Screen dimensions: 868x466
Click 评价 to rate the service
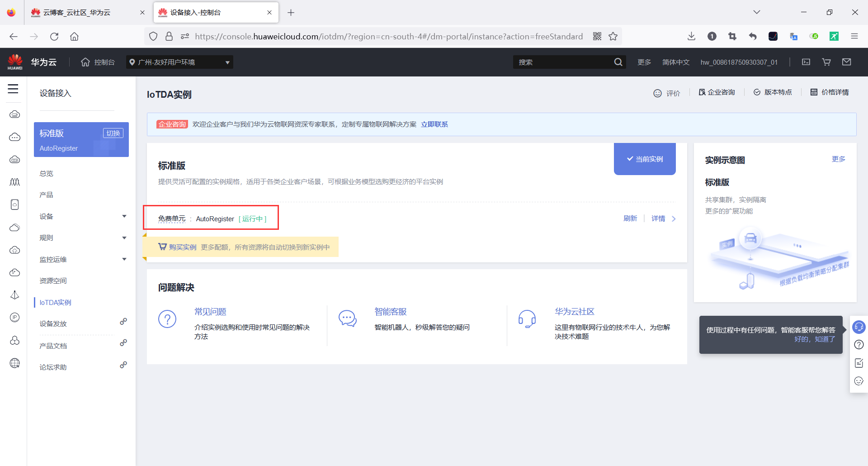tap(667, 93)
